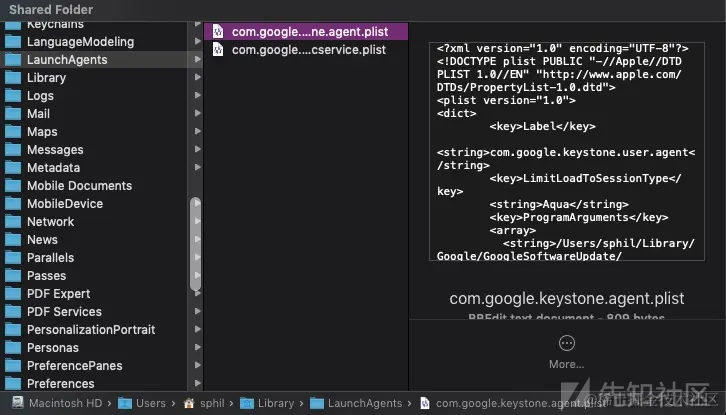Click the More... ellipsis circle icon
Screen dimensions: 726x415
click(567, 343)
